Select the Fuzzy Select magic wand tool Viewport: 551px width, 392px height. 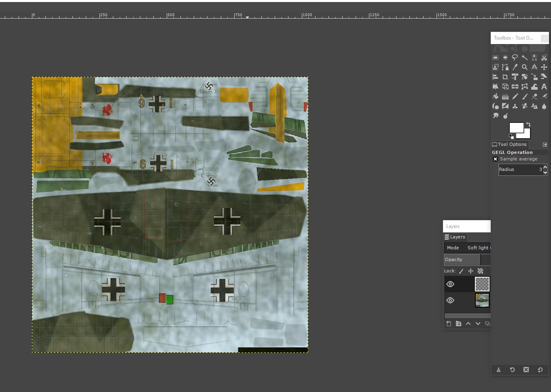(x=525, y=57)
